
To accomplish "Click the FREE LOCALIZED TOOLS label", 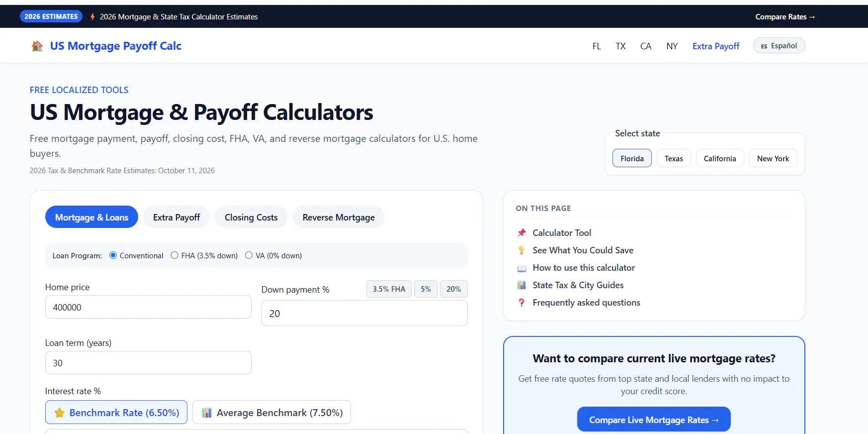I will (79, 90).
